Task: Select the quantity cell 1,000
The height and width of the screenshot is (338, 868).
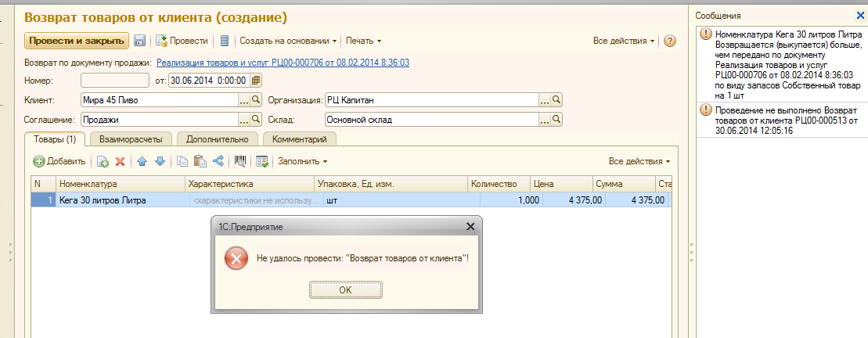Action: point(512,200)
